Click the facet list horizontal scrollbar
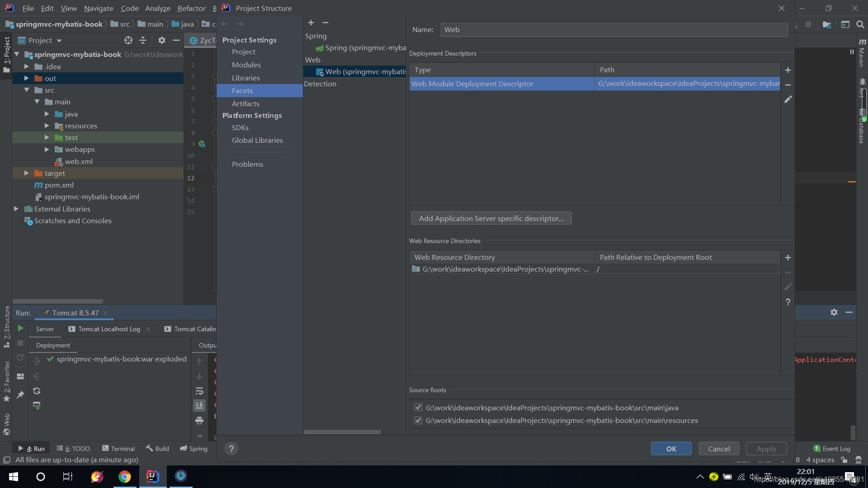 (342, 432)
